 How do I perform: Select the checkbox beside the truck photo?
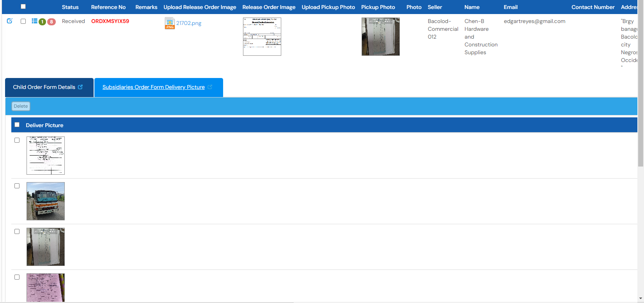17,186
